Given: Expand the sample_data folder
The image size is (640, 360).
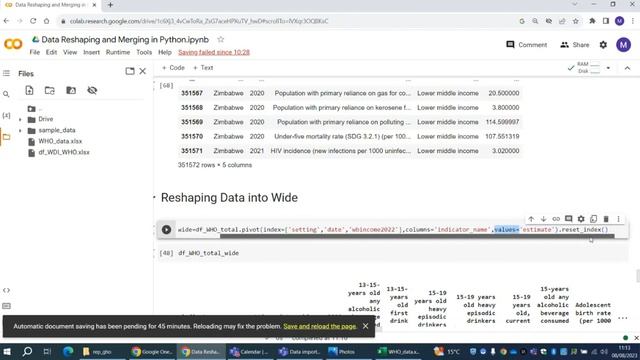Looking at the screenshot, I should 20,130.
